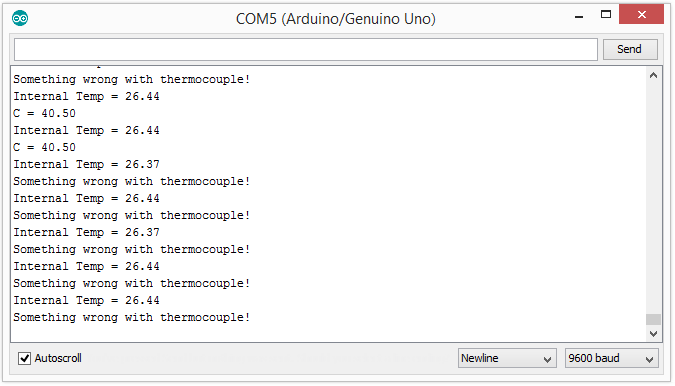Click the Arduino logo icon in title bar

tap(20, 19)
